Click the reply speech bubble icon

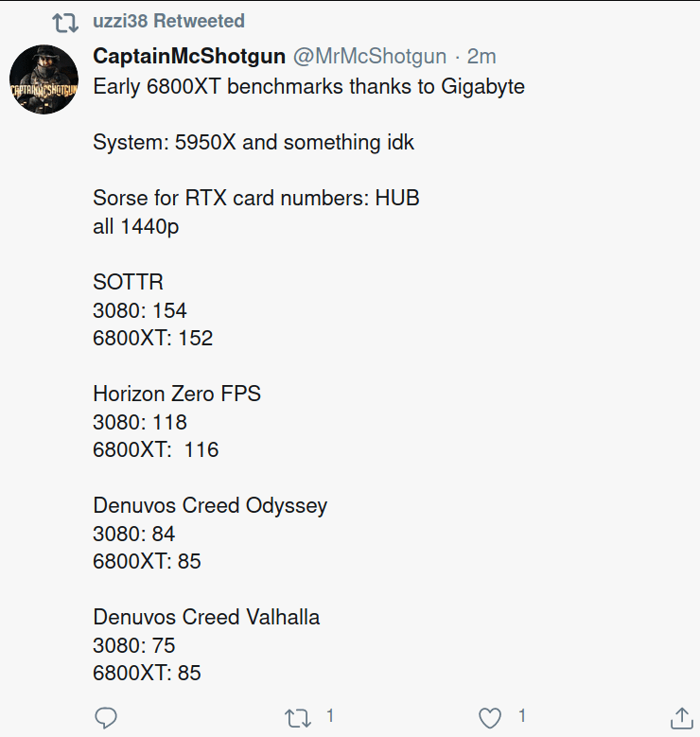pos(106,717)
